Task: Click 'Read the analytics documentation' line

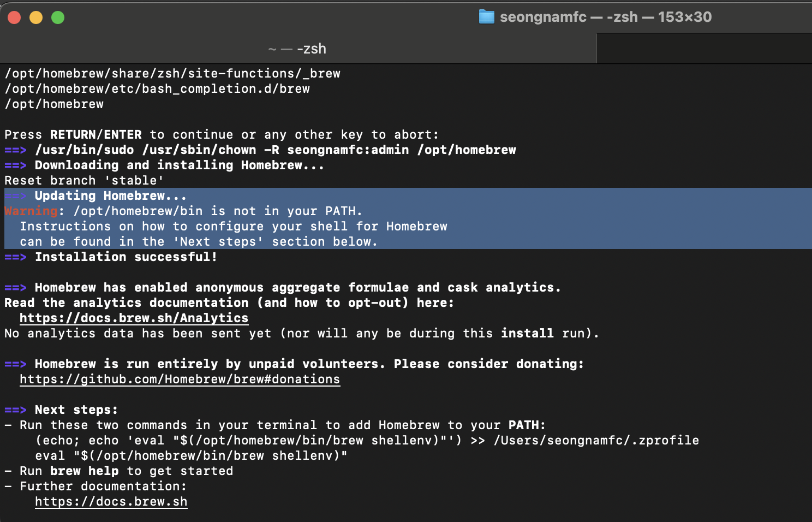Action: point(229,302)
